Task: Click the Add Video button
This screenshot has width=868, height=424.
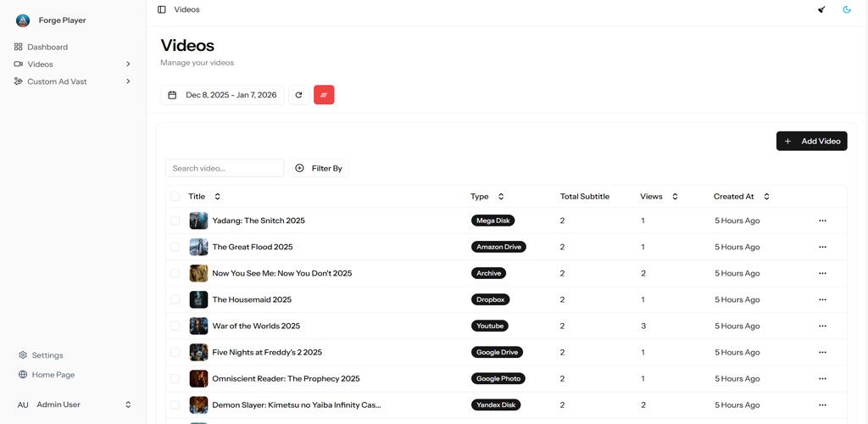Action: pyautogui.click(x=811, y=141)
